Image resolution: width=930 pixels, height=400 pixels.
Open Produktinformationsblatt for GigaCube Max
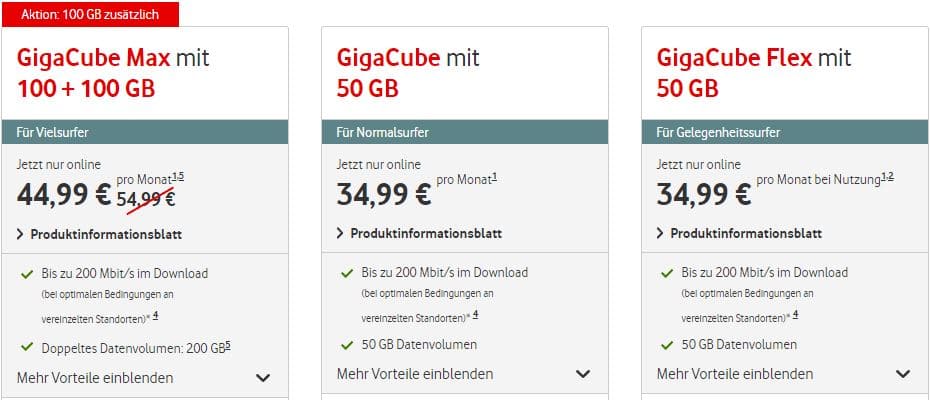pyautogui.click(x=106, y=234)
